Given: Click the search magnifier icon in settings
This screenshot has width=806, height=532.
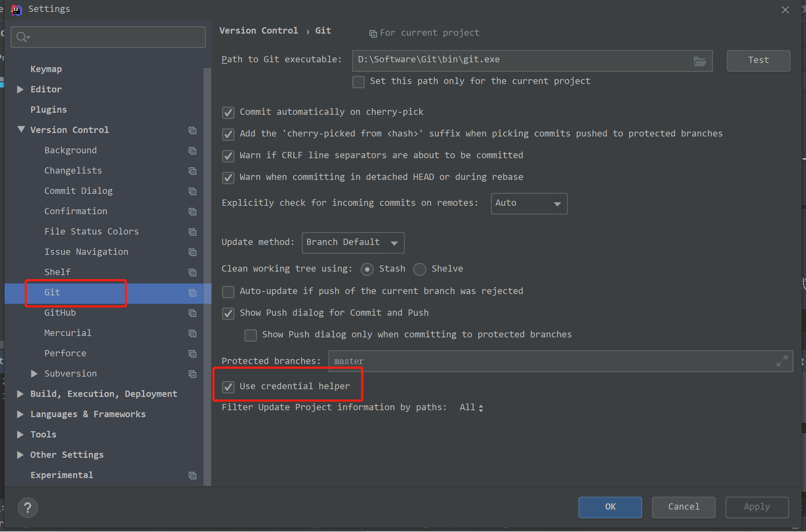Looking at the screenshot, I should pos(23,37).
